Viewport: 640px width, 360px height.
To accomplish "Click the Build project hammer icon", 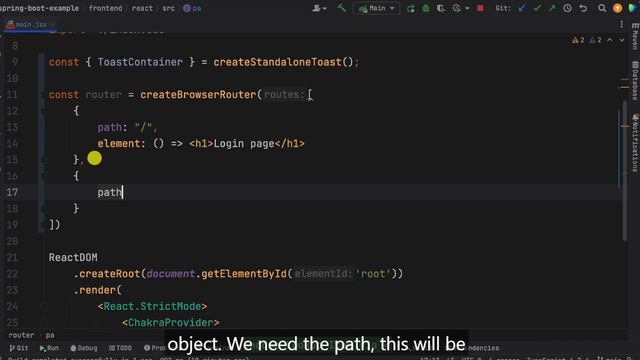I will pyautogui.click(x=341, y=8).
